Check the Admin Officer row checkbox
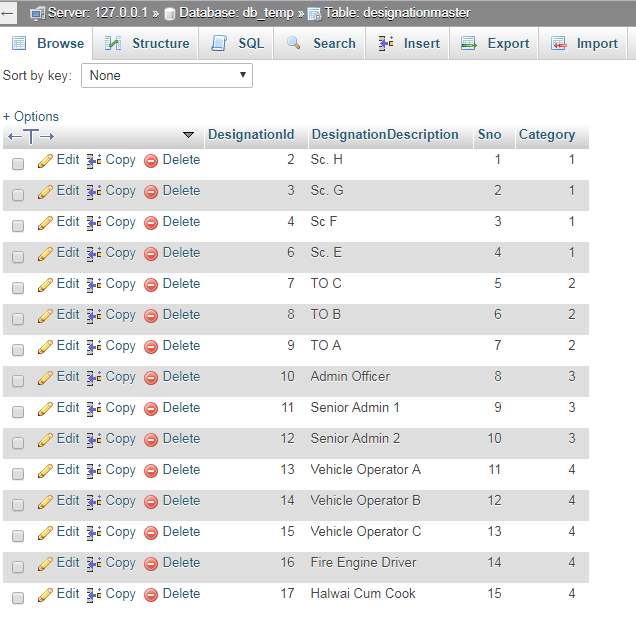The height and width of the screenshot is (624, 636). point(18,381)
